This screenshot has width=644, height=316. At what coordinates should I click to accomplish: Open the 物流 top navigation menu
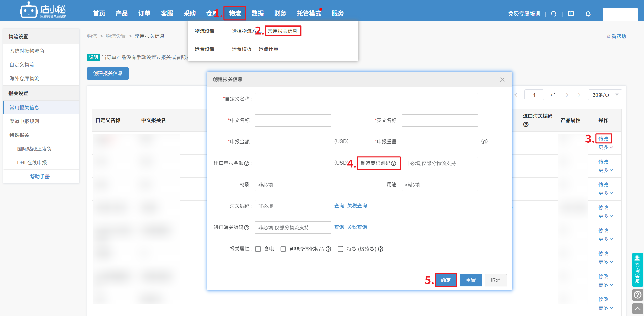[235, 13]
